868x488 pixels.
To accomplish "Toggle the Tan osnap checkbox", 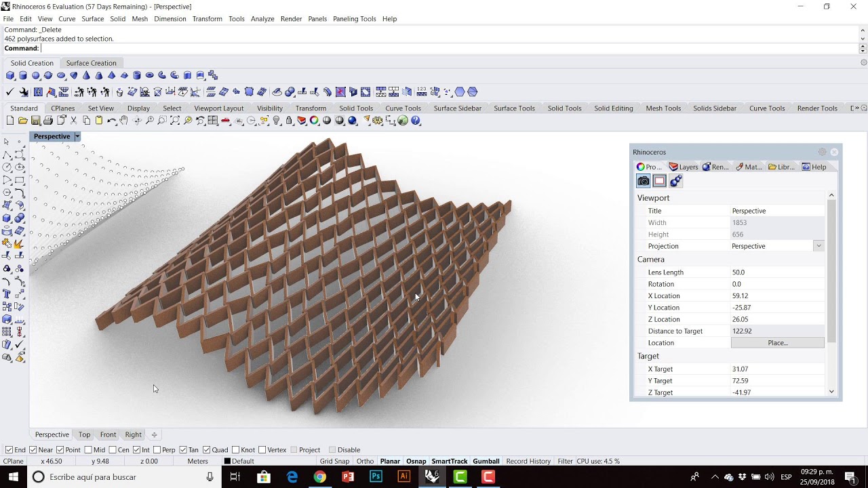I will point(183,450).
